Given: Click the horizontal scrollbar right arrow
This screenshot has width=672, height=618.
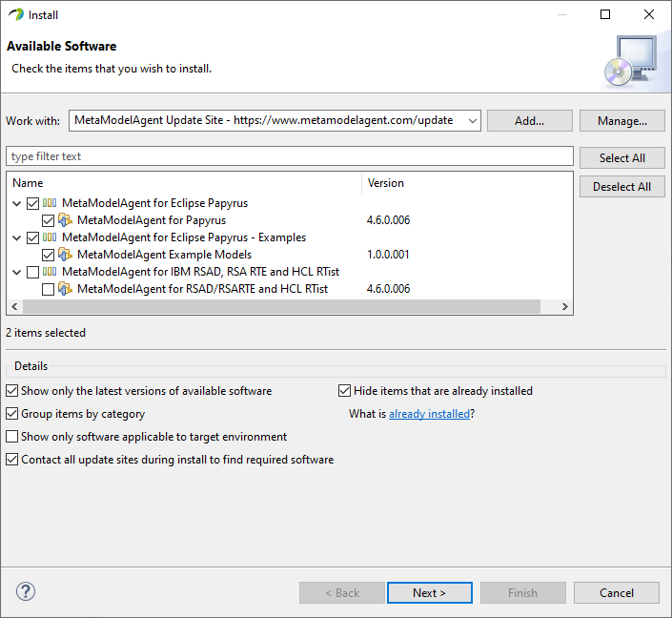Looking at the screenshot, I should tap(565, 307).
